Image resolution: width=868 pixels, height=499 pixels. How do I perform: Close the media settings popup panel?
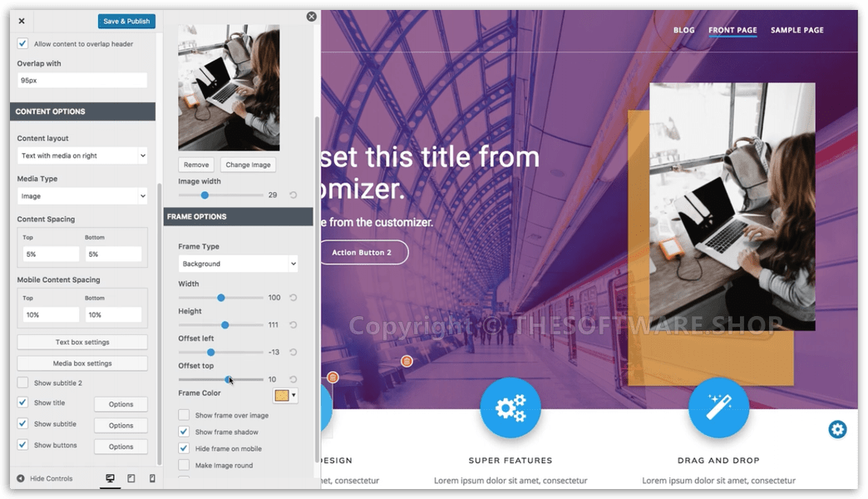tap(311, 16)
